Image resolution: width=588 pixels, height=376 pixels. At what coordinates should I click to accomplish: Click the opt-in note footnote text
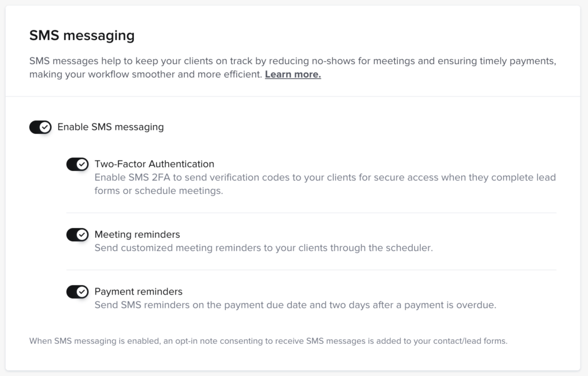tap(268, 341)
